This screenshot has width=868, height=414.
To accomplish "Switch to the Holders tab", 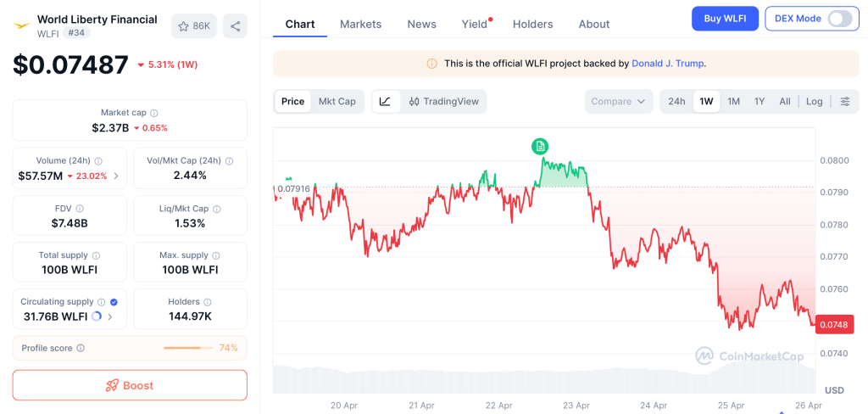I will 532,25.
